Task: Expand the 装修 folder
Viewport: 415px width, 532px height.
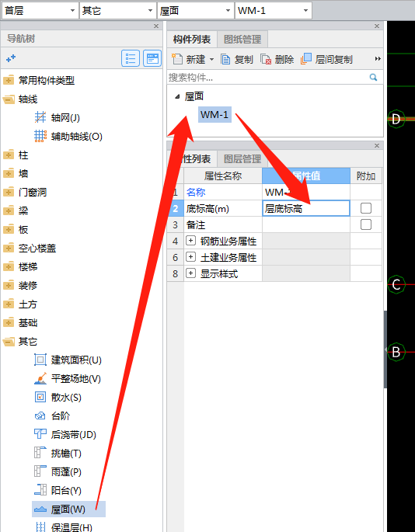Action: (9, 286)
